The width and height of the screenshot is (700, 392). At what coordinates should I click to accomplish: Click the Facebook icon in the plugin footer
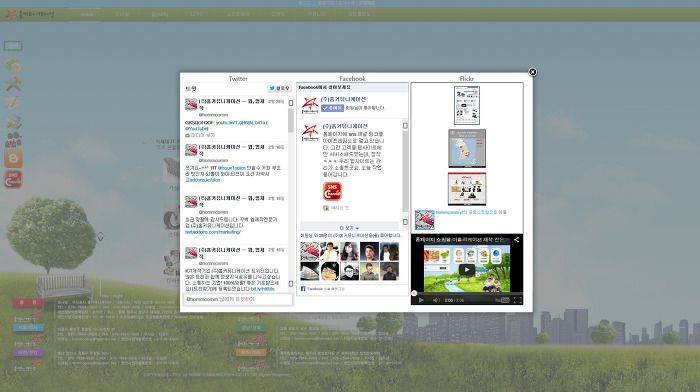pos(303,289)
